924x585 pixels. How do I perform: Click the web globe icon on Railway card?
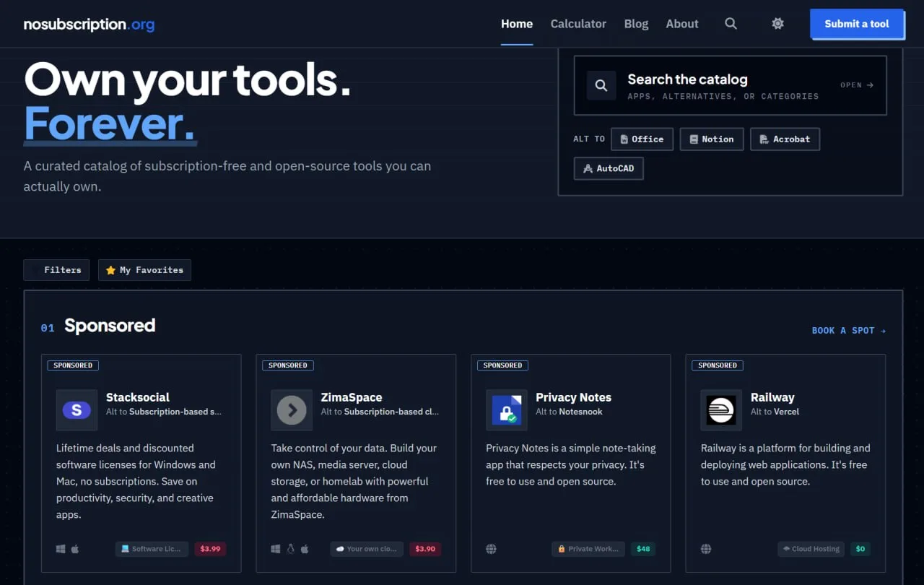(706, 549)
